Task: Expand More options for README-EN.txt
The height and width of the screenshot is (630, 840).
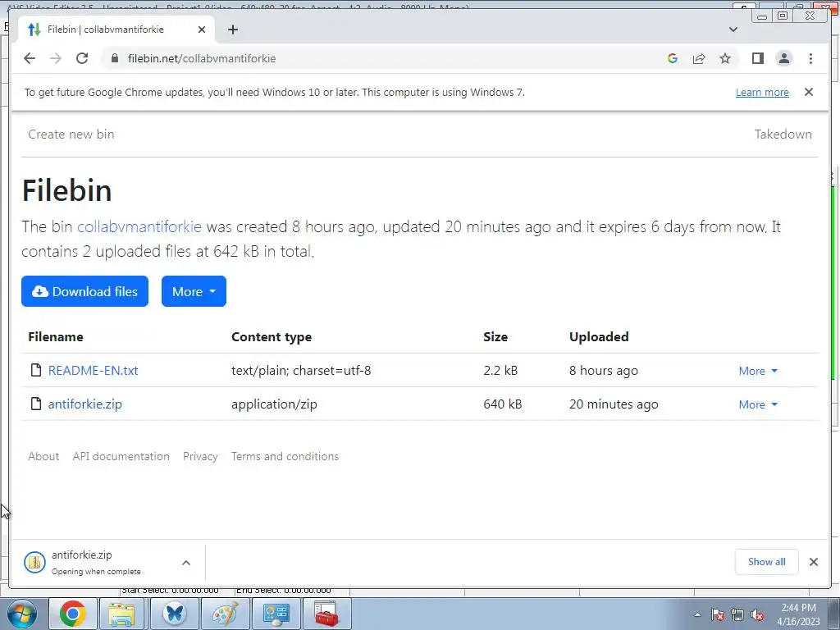Action: 758,371
